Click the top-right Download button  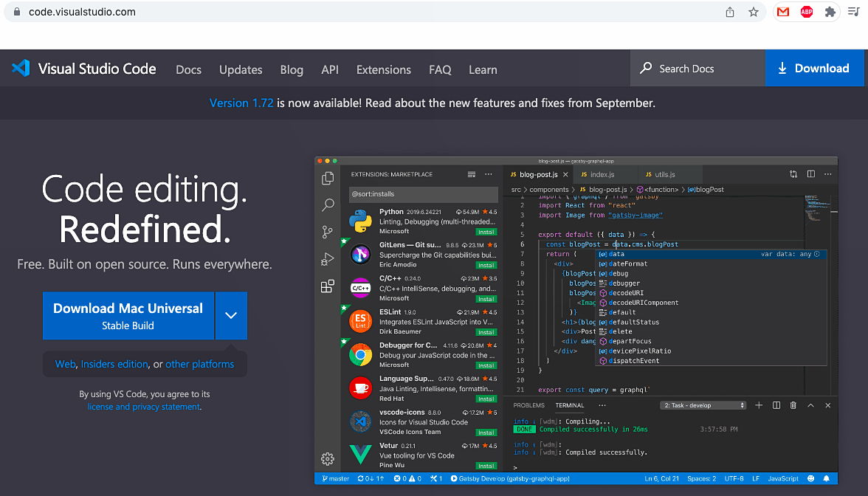[816, 69]
